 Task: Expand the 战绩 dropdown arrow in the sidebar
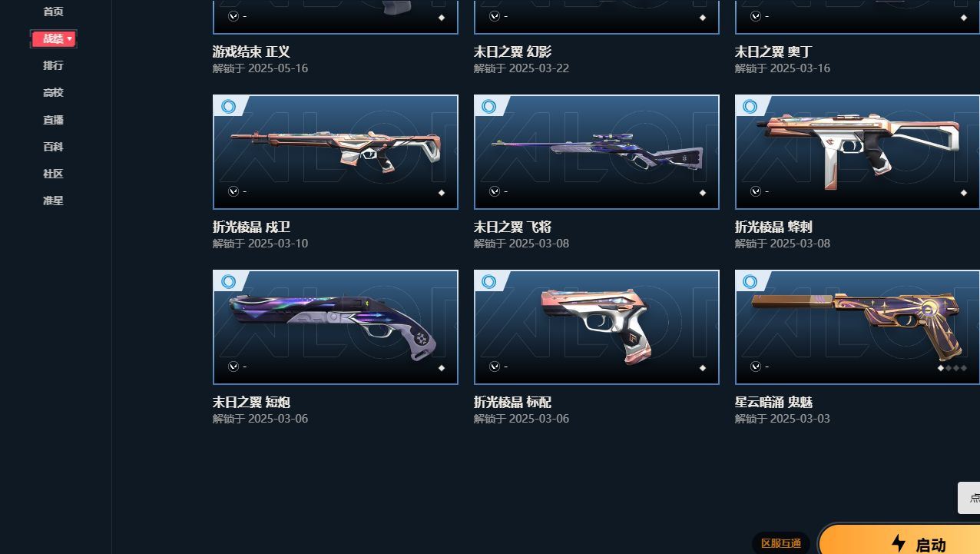[x=70, y=38]
